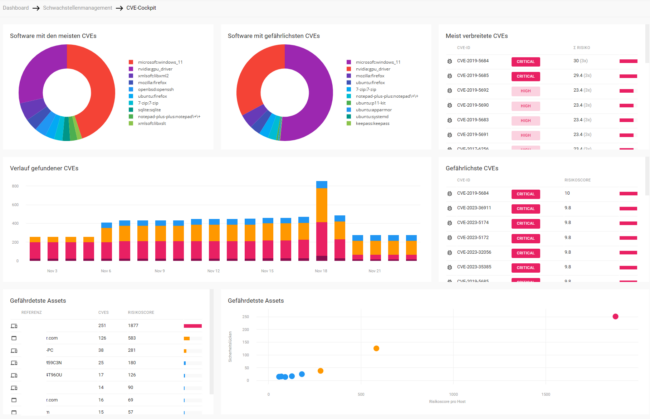Sort Gefährlichste CVEs by Risikoscore header
650x419 pixels.
(x=579, y=181)
